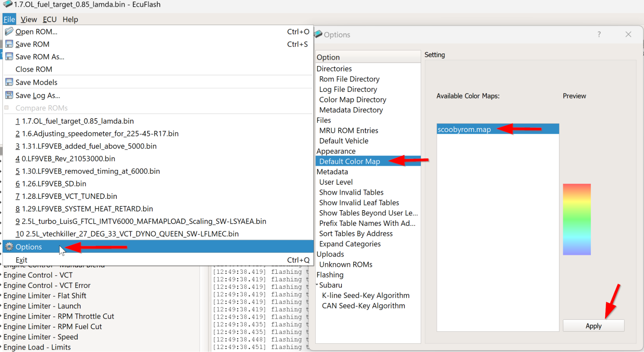Open recent file 1.7.OL_fuel_target_0.85_lamda.bin
The height and width of the screenshot is (352, 644).
click(158, 121)
